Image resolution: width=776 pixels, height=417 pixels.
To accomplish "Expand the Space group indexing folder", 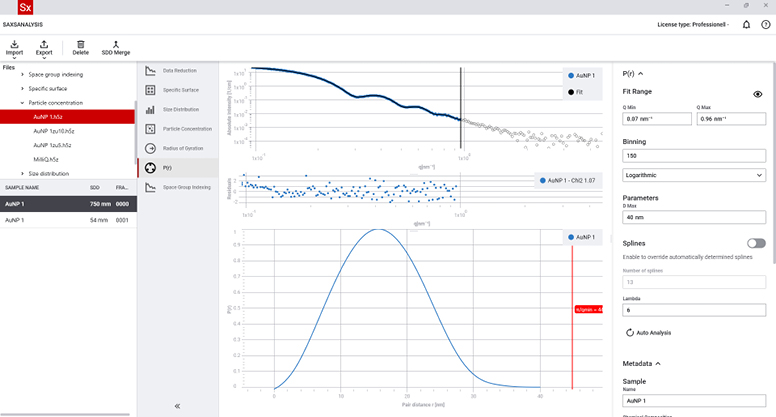I will click(22, 74).
